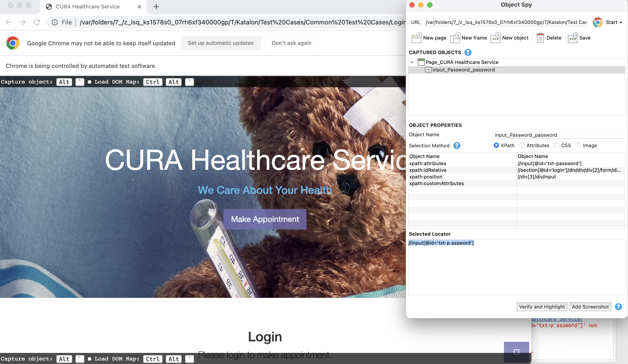Screen dimensions: 628x364
Task: Click the Chrome logo in update infobar
Action: point(13,43)
